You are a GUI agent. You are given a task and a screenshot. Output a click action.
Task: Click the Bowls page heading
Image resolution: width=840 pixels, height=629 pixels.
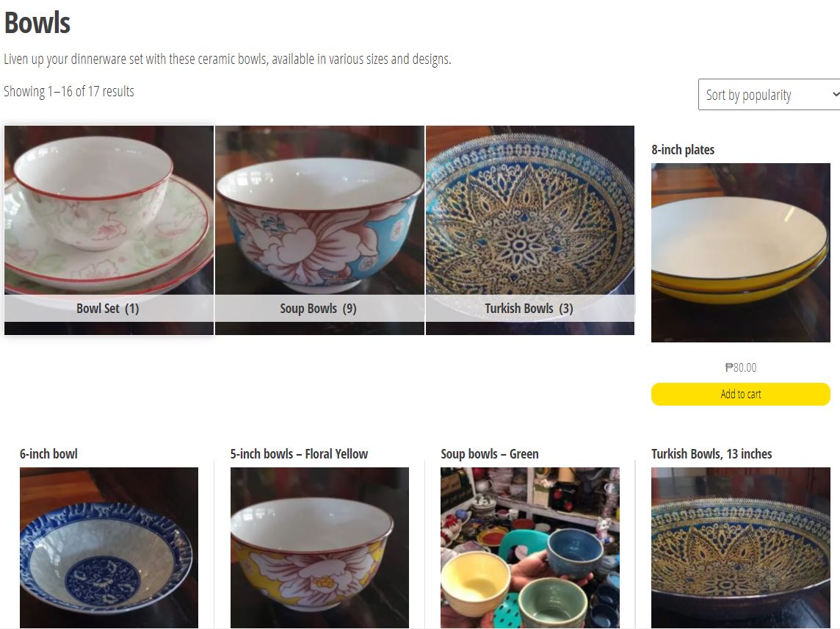[37, 23]
